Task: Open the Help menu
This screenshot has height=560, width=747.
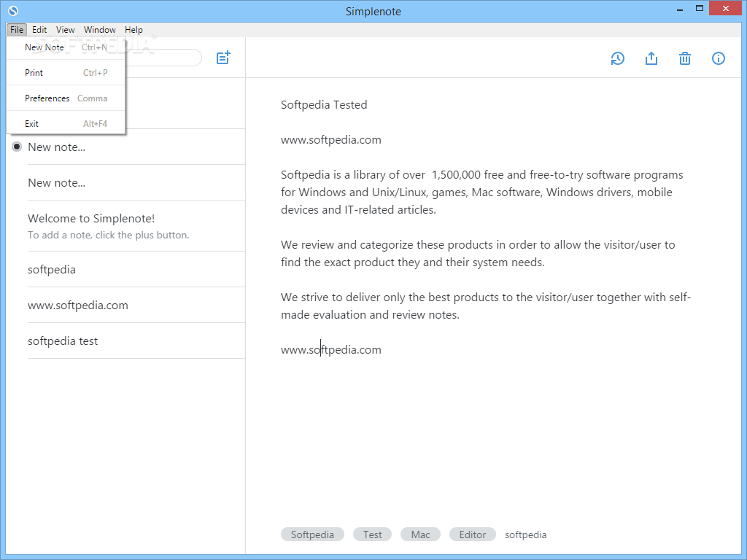Action: tap(134, 29)
